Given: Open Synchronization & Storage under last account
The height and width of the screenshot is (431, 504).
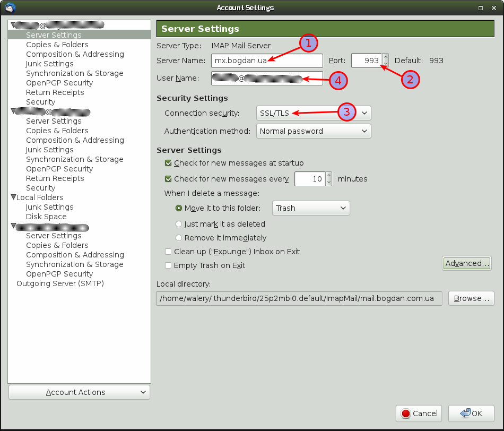Looking at the screenshot, I should (x=75, y=264).
